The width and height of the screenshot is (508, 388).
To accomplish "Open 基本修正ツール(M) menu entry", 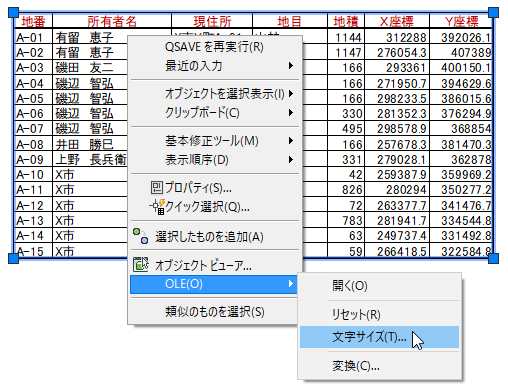I will [x=214, y=141].
